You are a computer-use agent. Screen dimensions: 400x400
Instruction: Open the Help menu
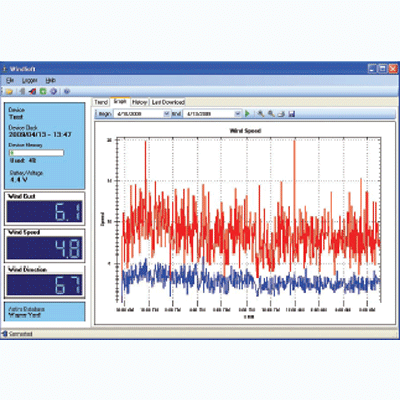[x=50, y=80]
